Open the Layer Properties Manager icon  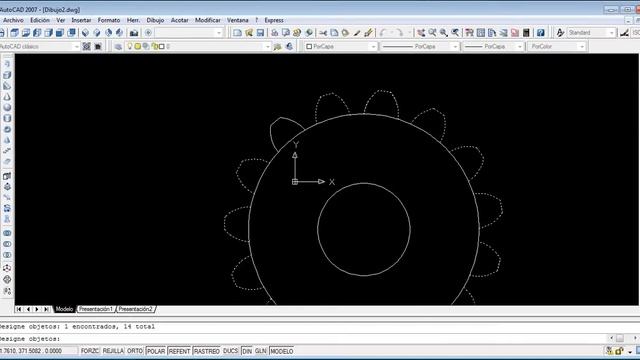point(118,47)
